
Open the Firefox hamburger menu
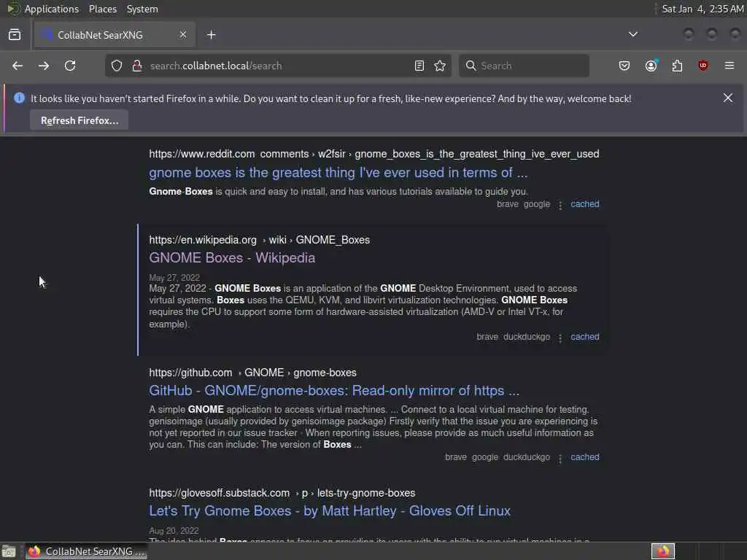tap(729, 66)
